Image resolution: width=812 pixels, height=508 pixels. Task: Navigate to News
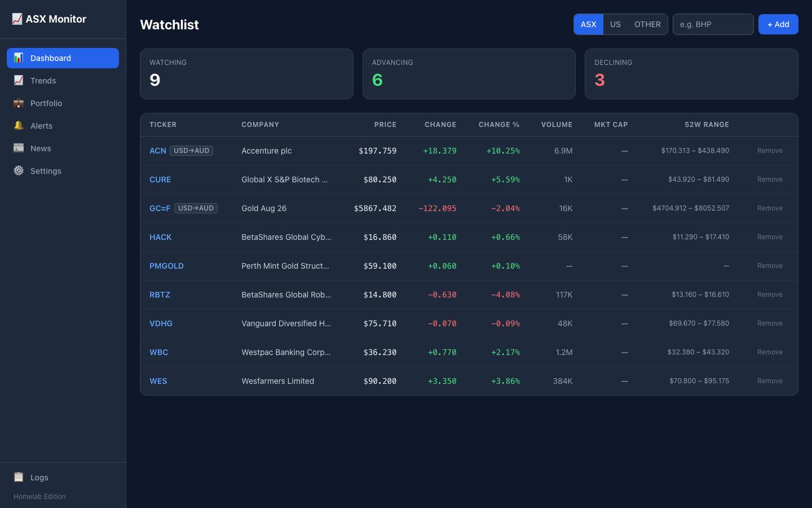point(63,148)
